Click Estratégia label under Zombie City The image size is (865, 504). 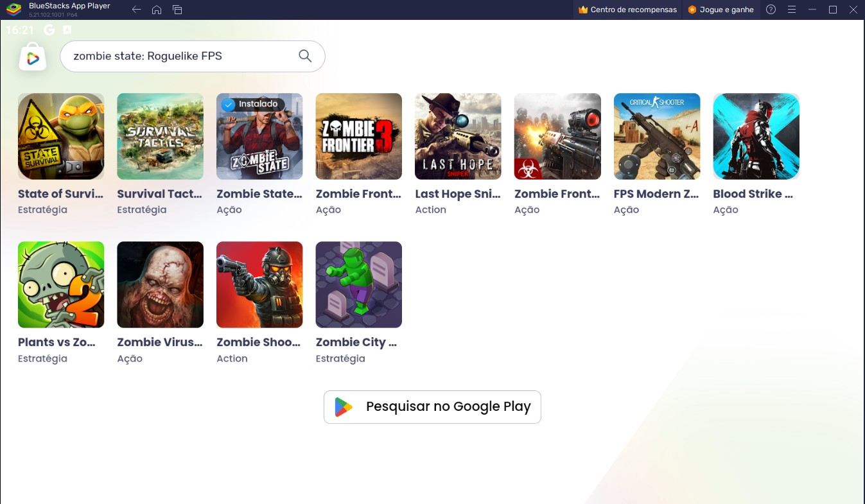click(x=340, y=358)
